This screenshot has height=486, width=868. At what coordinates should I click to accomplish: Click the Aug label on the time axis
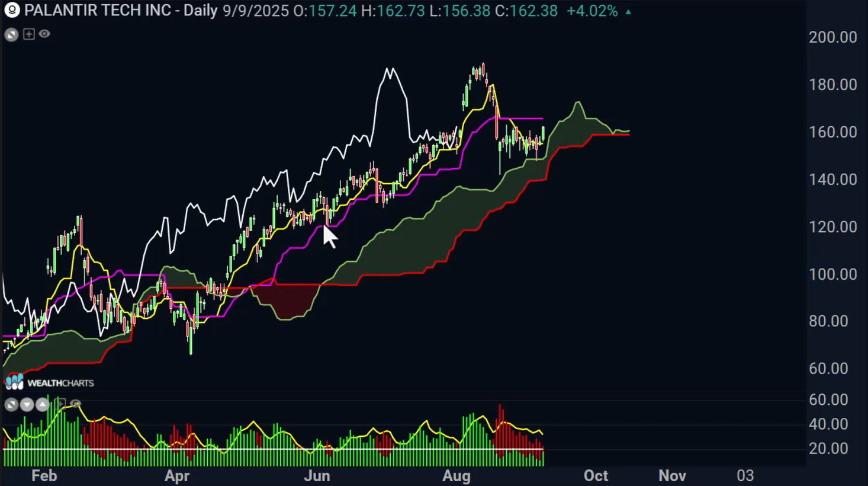(x=456, y=475)
